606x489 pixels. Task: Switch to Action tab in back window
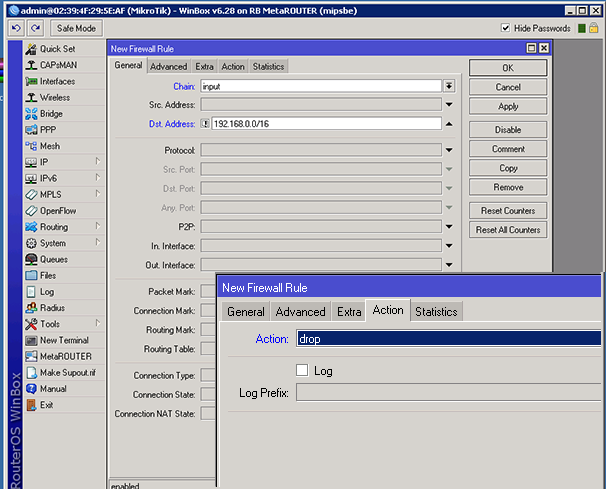point(233,66)
